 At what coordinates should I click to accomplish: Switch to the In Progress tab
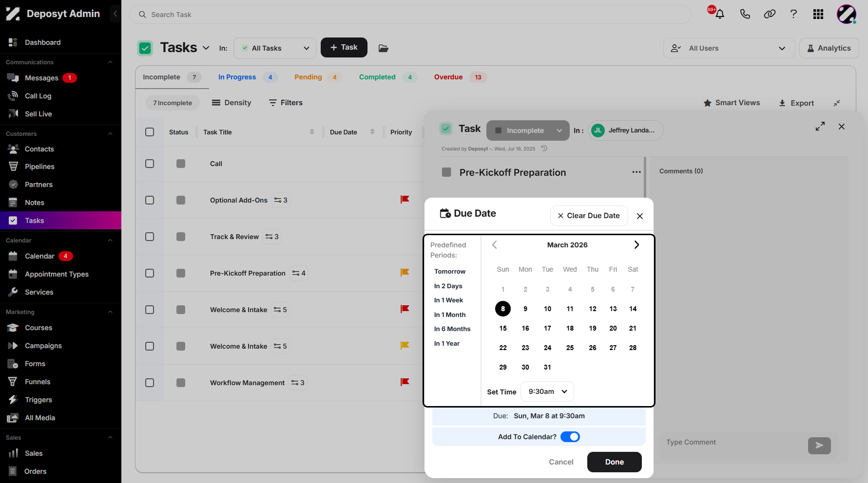coord(247,77)
